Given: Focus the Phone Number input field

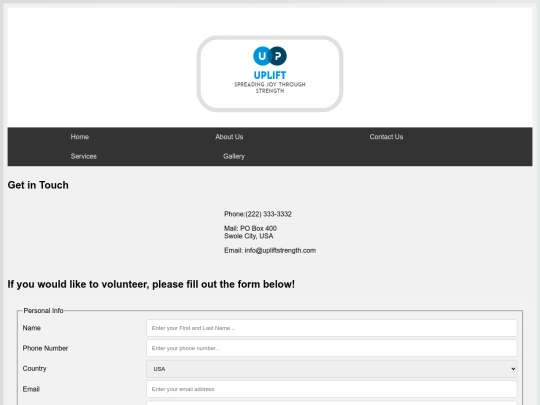Looking at the screenshot, I should [x=332, y=348].
